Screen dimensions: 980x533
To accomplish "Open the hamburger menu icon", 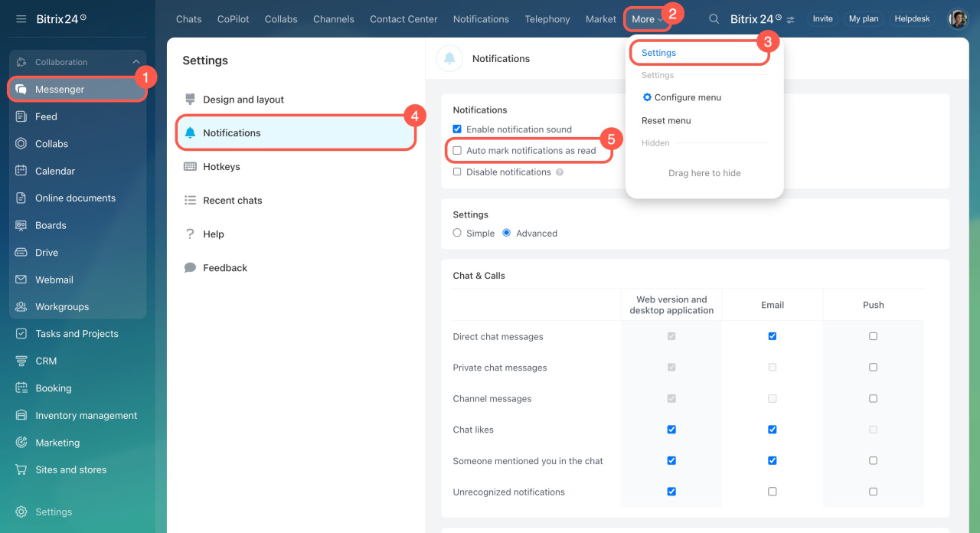I will coord(21,19).
